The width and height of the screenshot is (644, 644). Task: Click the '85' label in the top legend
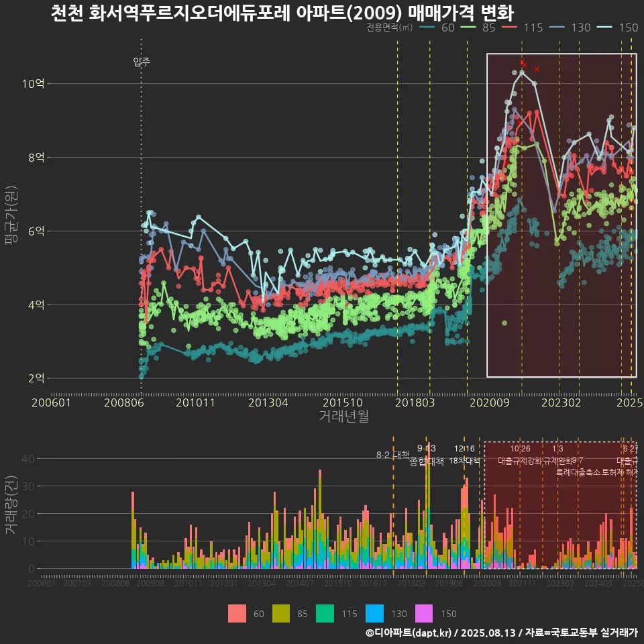point(489,28)
